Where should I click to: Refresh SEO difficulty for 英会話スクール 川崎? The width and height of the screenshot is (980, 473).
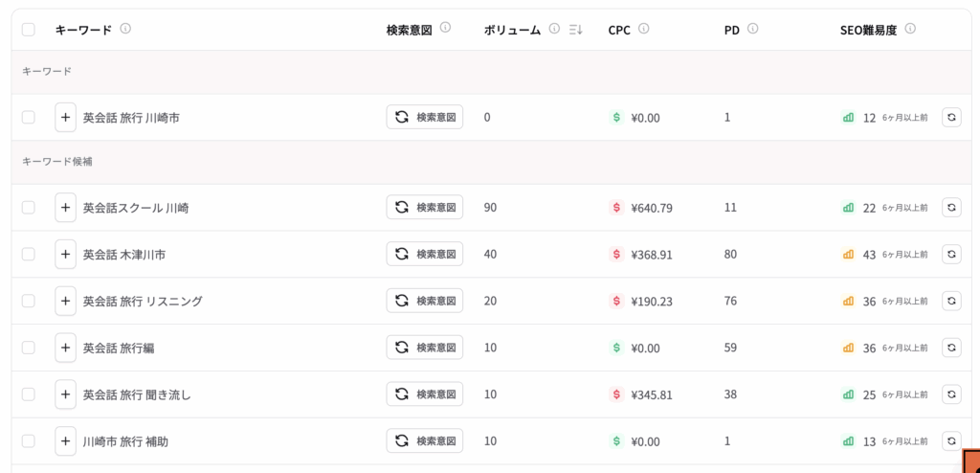[x=951, y=207]
